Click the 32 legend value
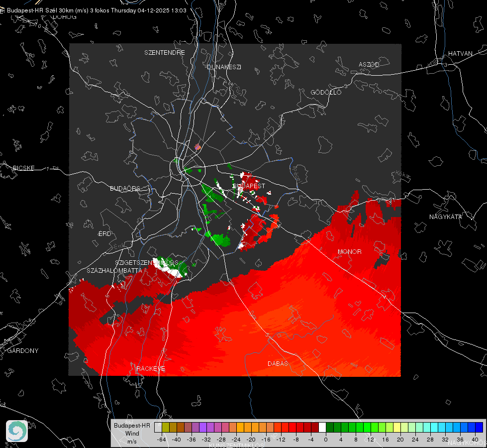Screen dimensions: 487x448 pyautogui.click(x=445, y=440)
